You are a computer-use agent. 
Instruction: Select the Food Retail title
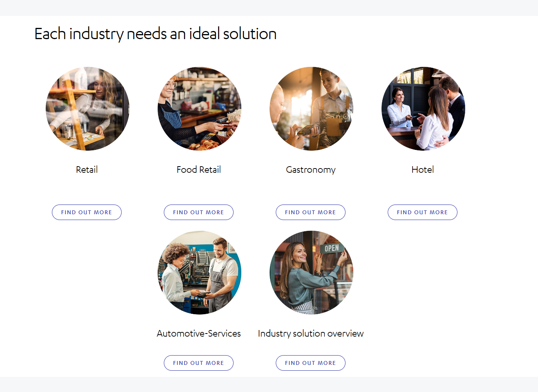[x=199, y=170]
